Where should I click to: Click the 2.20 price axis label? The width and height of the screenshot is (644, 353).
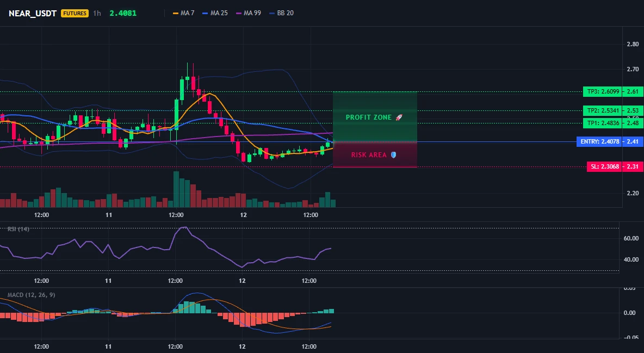[x=633, y=193]
